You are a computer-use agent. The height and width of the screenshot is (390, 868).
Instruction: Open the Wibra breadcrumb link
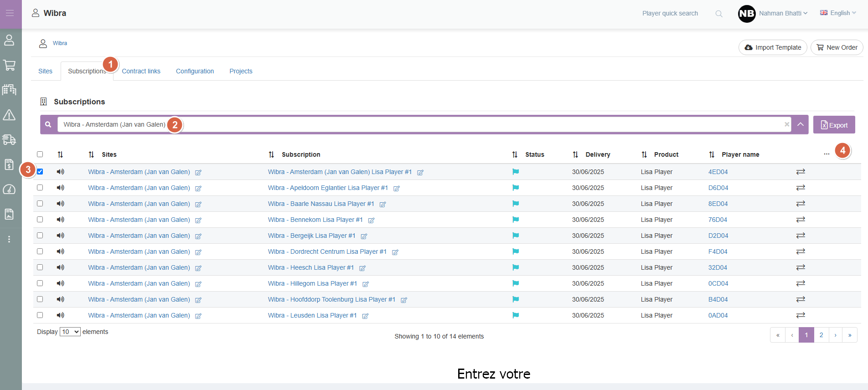pyautogui.click(x=60, y=43)
